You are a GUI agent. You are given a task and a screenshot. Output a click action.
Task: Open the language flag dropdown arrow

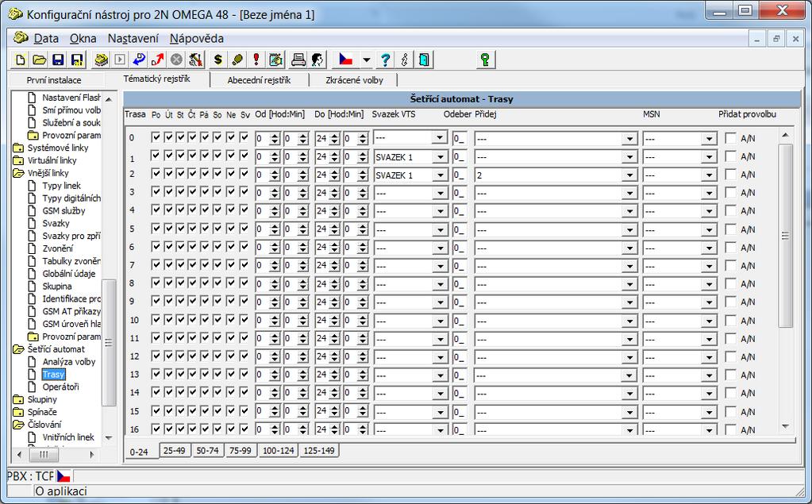366,60
